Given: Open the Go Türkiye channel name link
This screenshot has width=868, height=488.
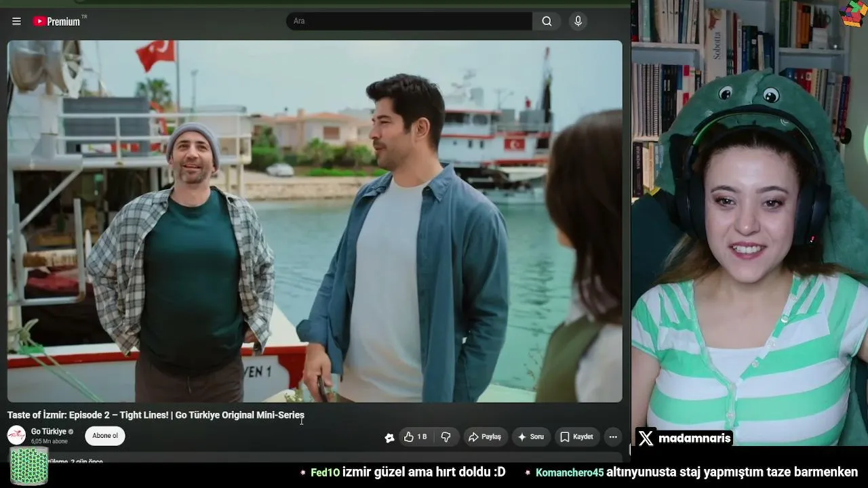Looking at the screenshot, I should (x=49, y=432).
